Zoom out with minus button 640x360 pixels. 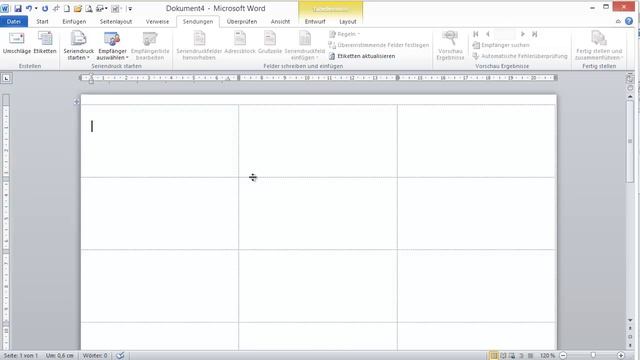coord(563,356)
